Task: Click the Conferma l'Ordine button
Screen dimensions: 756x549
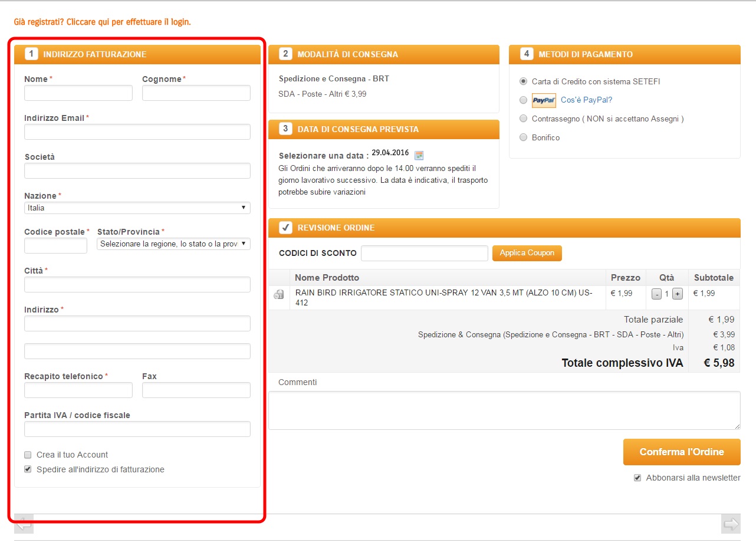Action: [x=681, y=452]
